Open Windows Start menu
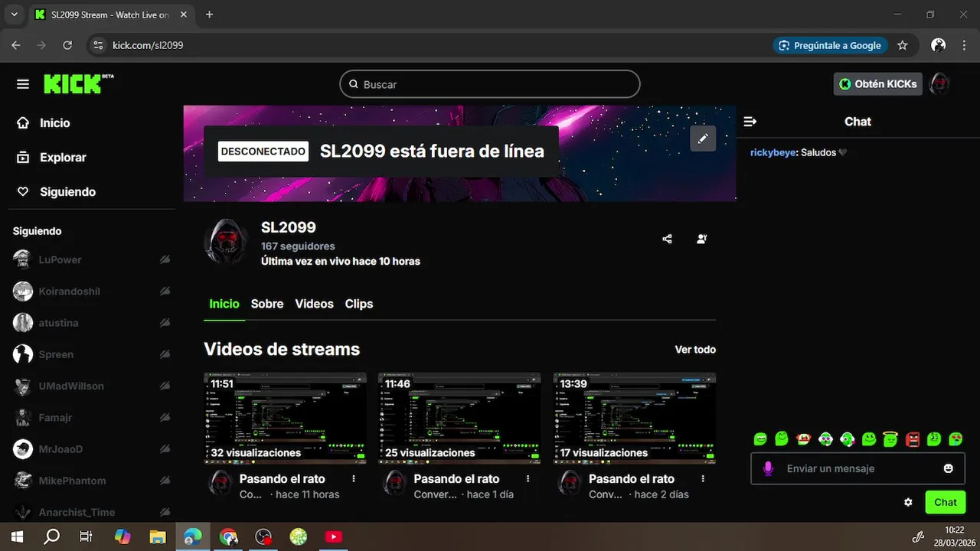Image resolution: width=980 pixels, height=551 pixels. pos(17,536)
